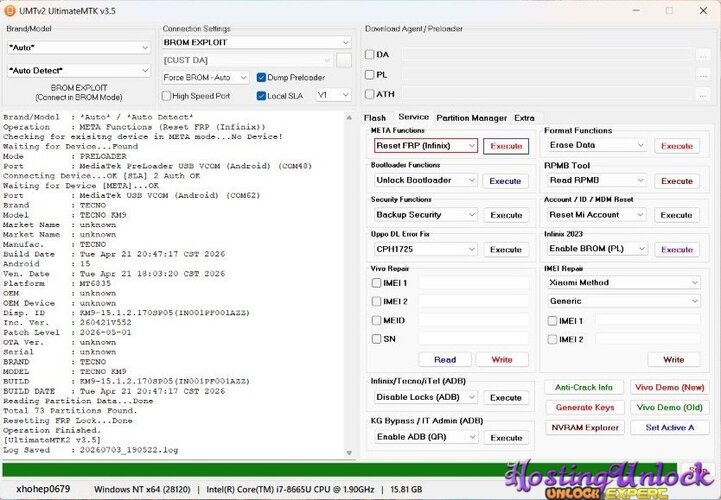The image size is (721, 500).
Task: Check the Vivo Repair IMEI 1 box
Action: coord(376,283)
